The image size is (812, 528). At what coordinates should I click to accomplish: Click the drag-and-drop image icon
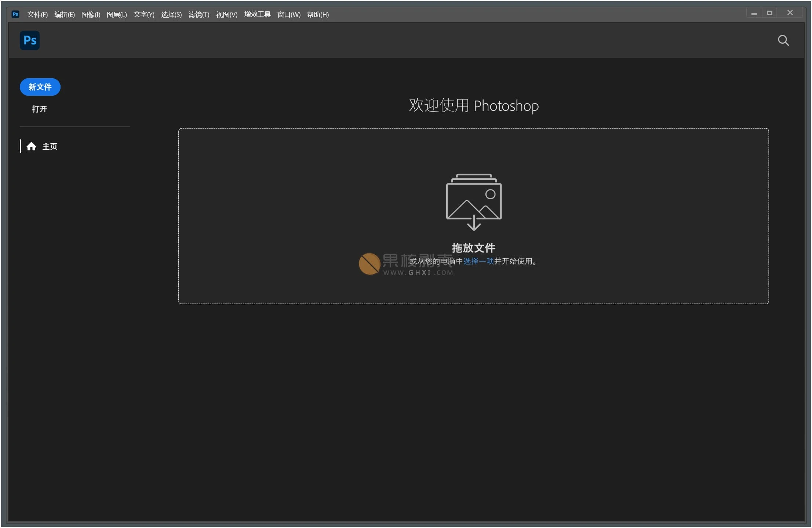coord(473,202)
